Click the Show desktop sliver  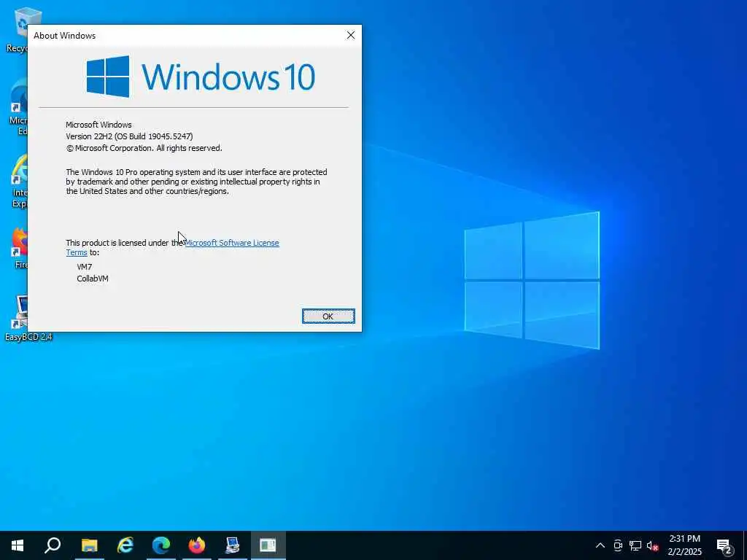[745, 545]
